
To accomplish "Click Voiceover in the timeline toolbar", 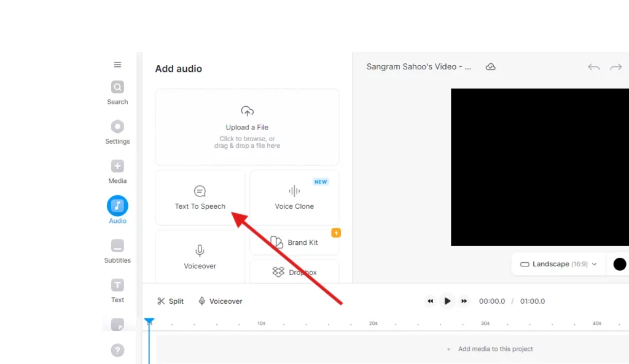I will click(x=221, y=301).
